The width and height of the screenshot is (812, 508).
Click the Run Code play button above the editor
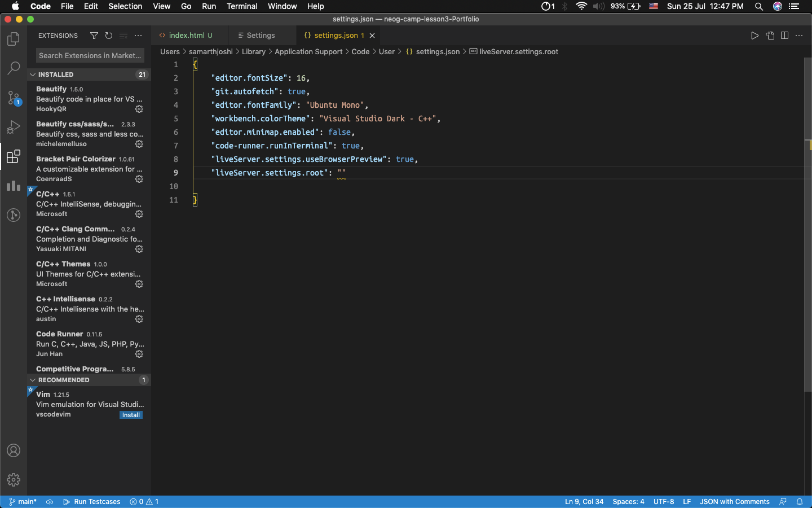pos(755,35)
